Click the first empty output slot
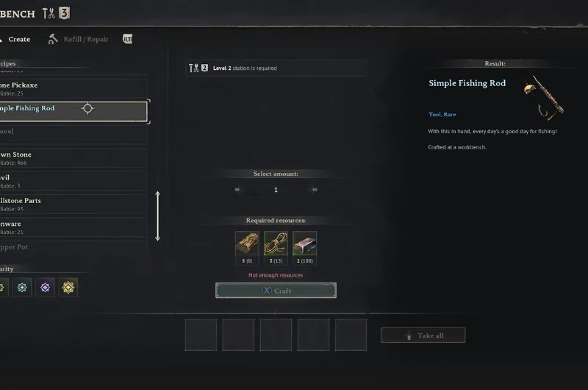 pos(201,335)
